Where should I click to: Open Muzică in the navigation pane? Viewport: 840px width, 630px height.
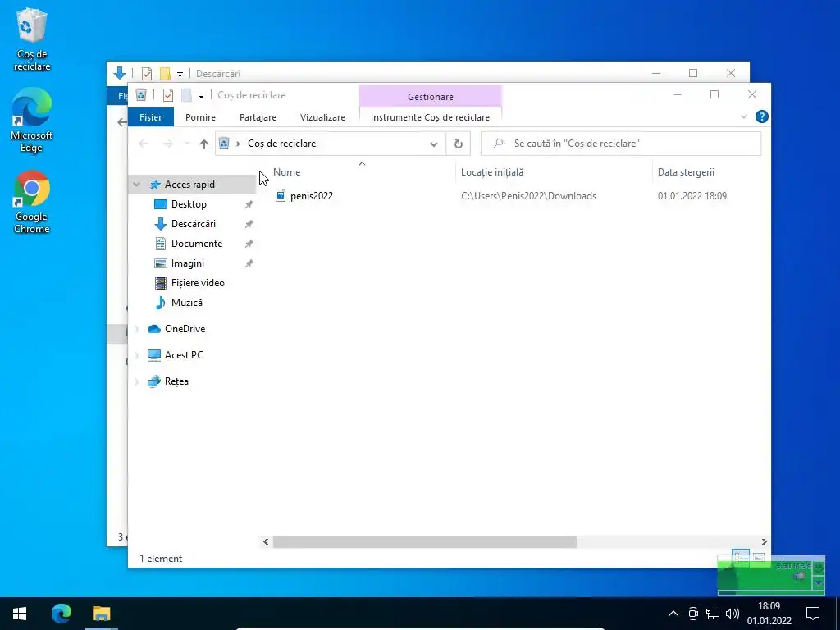(187, 303)
